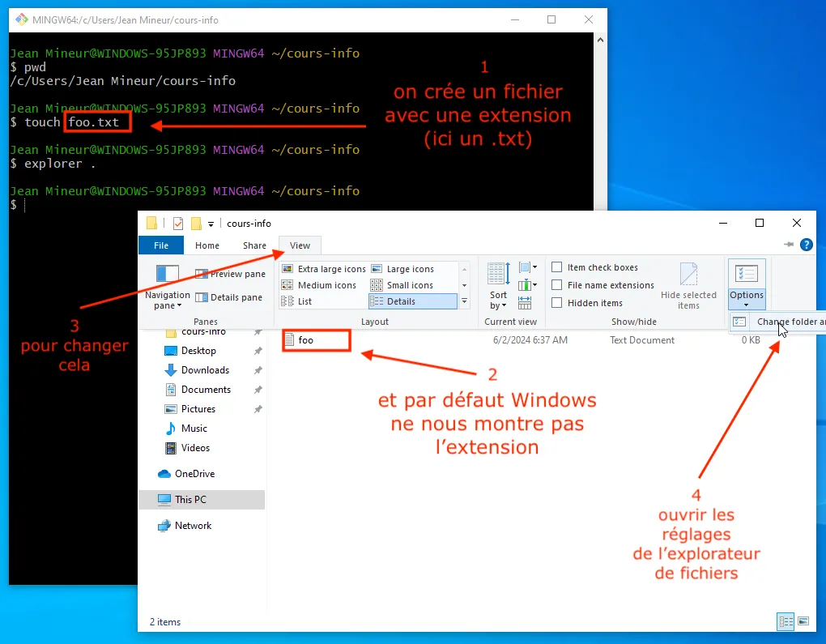Check the Hidden items checkbox
The width and height of the screenshot is (826, 644).
557,303
